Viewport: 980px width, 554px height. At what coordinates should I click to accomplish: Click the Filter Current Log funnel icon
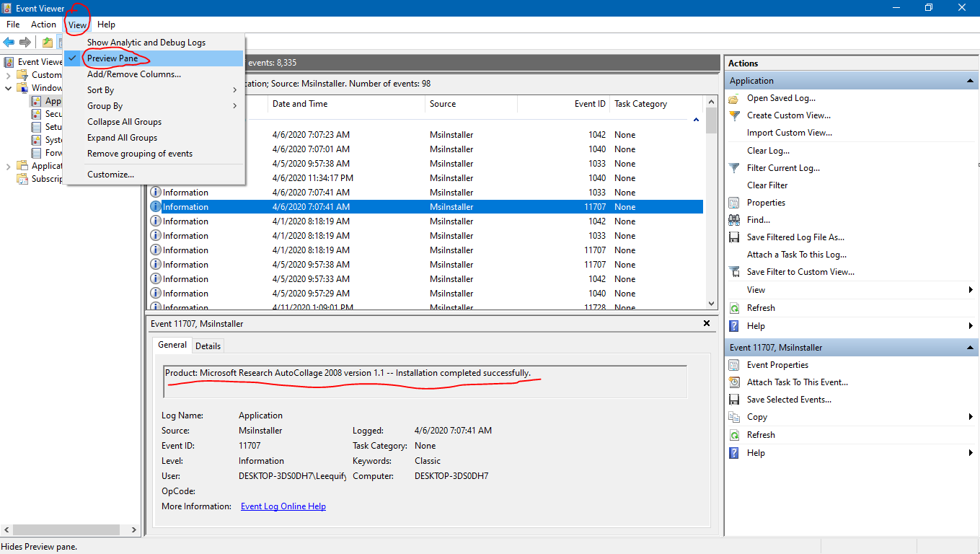tap(734, 168)
